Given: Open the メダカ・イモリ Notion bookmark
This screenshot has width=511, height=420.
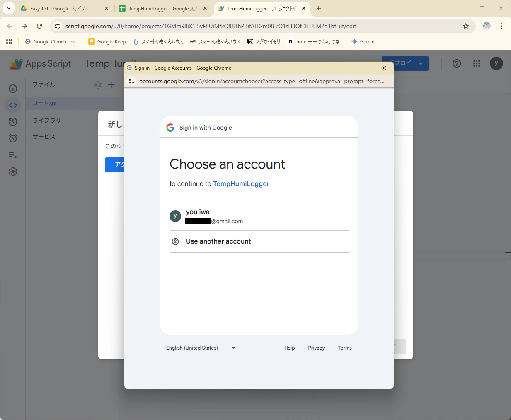Looking at the screenshot, I should click(x=264, y=41).
